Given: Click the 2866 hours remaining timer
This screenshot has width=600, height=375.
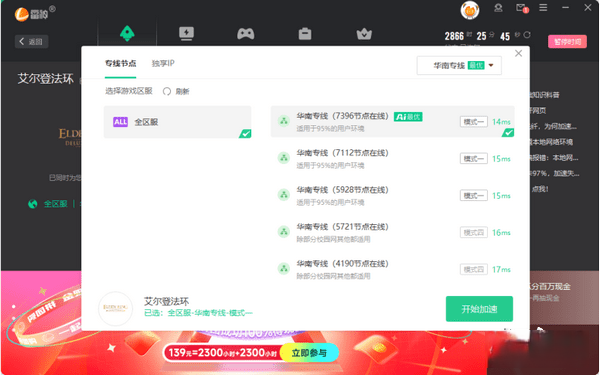Looking at the screenshot, I should (454, 36).
